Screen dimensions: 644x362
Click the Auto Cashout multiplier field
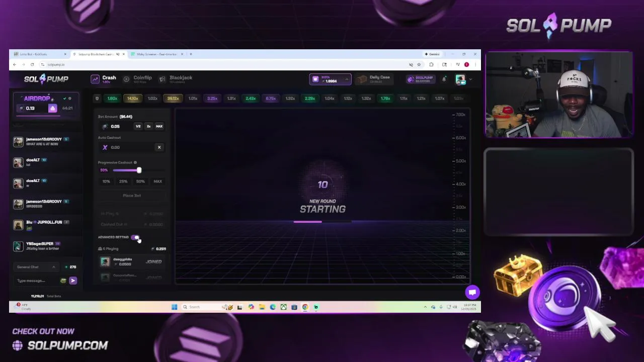126,147
